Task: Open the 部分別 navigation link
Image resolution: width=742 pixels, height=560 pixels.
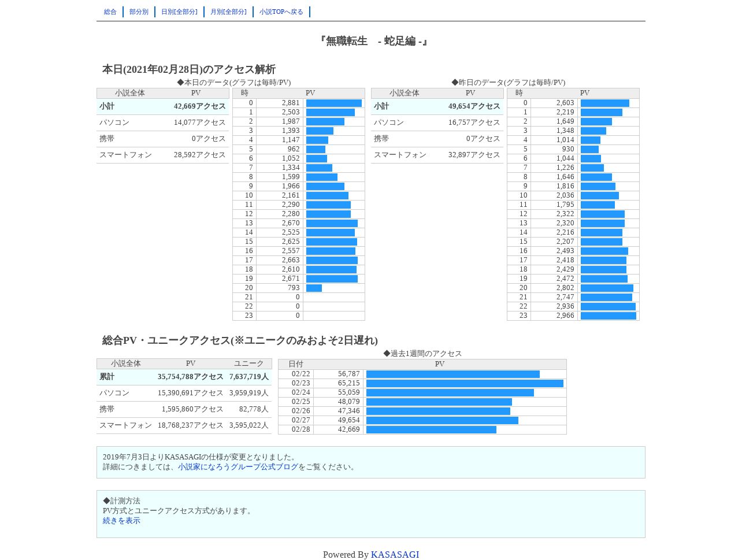Action: pos(139,12)
